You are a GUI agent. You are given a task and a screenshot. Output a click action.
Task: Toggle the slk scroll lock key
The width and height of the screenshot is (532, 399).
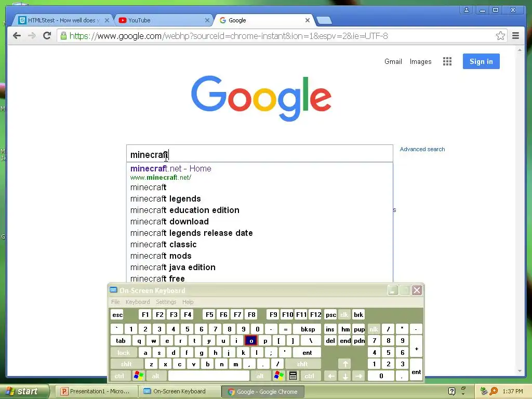coord(344,315)
